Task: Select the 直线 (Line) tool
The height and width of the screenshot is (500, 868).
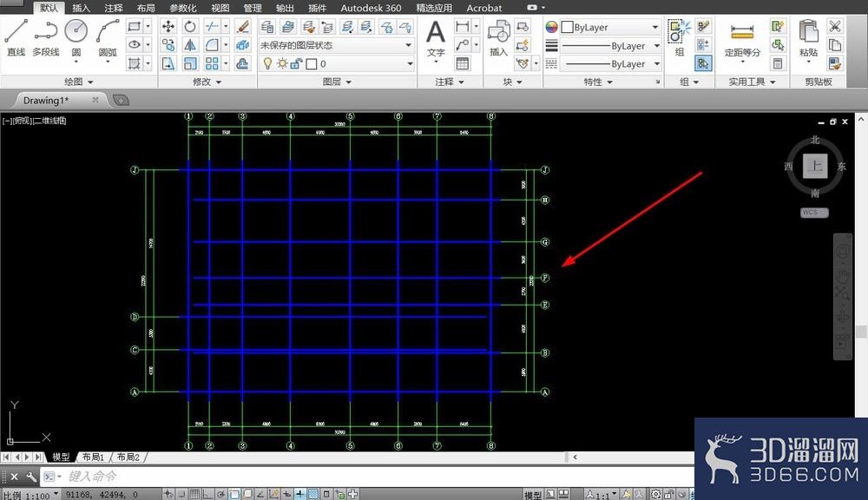Action: [x=16, y=37]
